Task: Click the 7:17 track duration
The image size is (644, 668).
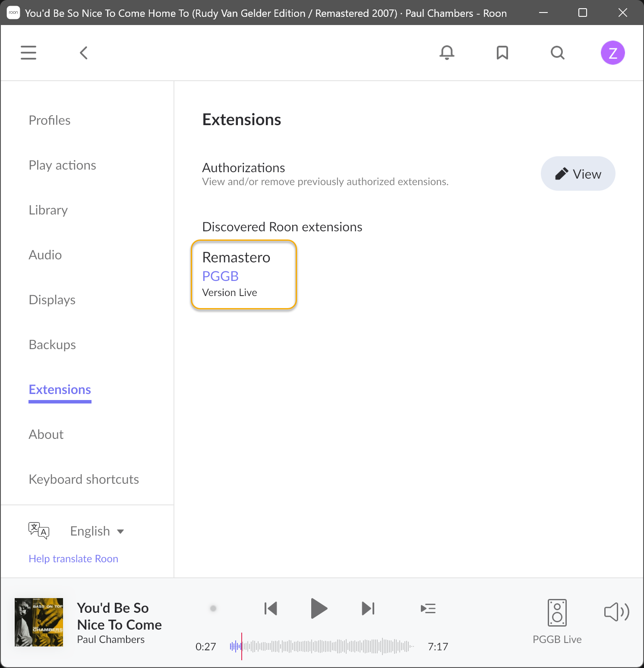Action: (x=438, y=646)
